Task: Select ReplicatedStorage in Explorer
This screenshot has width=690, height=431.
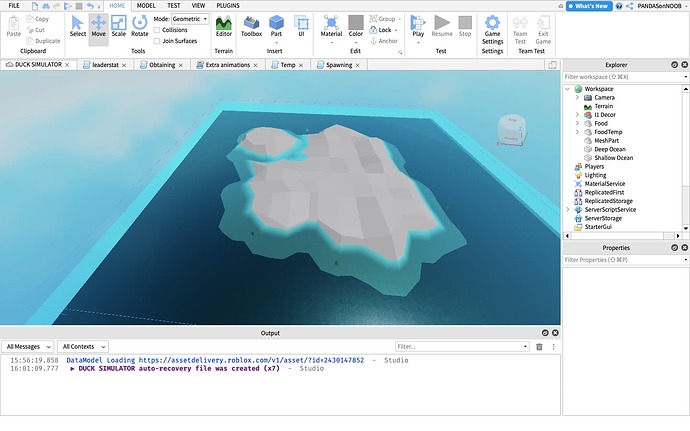Action: (608, 201)
